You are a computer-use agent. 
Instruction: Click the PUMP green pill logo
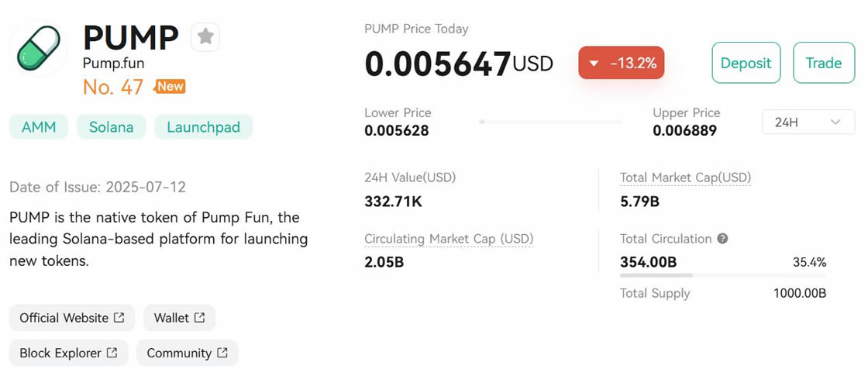(39, 49)
